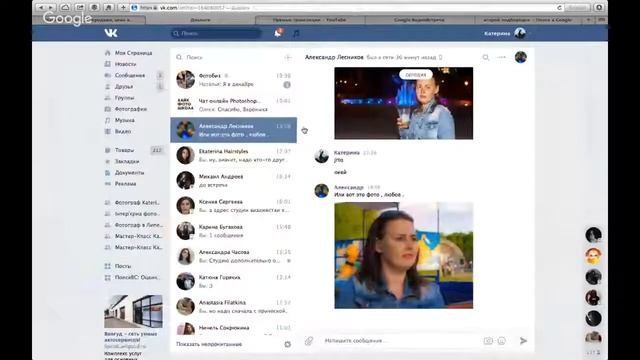Open the Ксения Сергеева conversation

(x=233, y=206)
